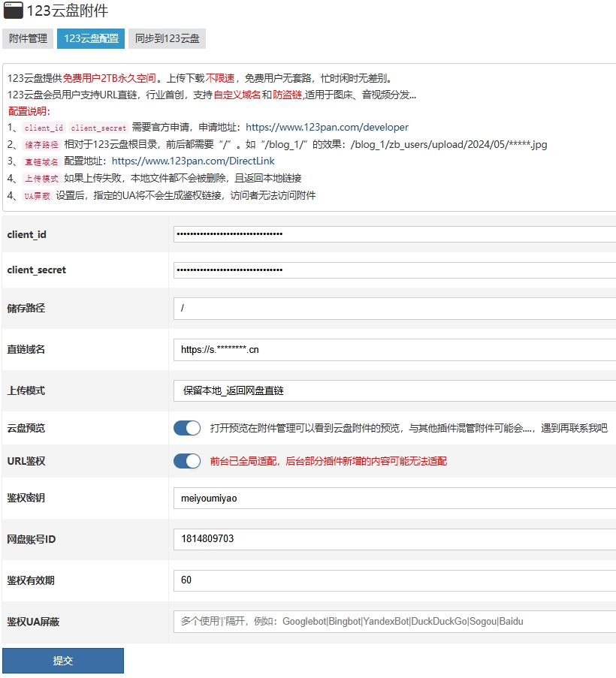Click the client_secret row label
Screen dimensions: 616x678
coord(37,270)
